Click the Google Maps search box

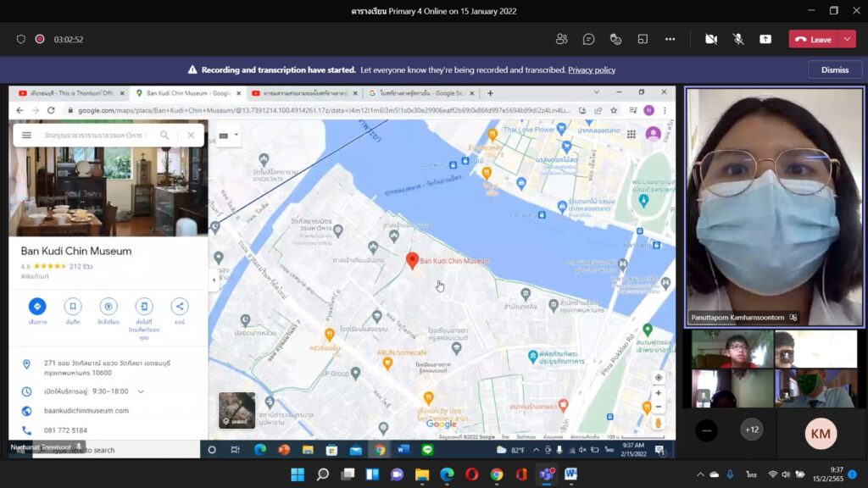click(94, 135)
